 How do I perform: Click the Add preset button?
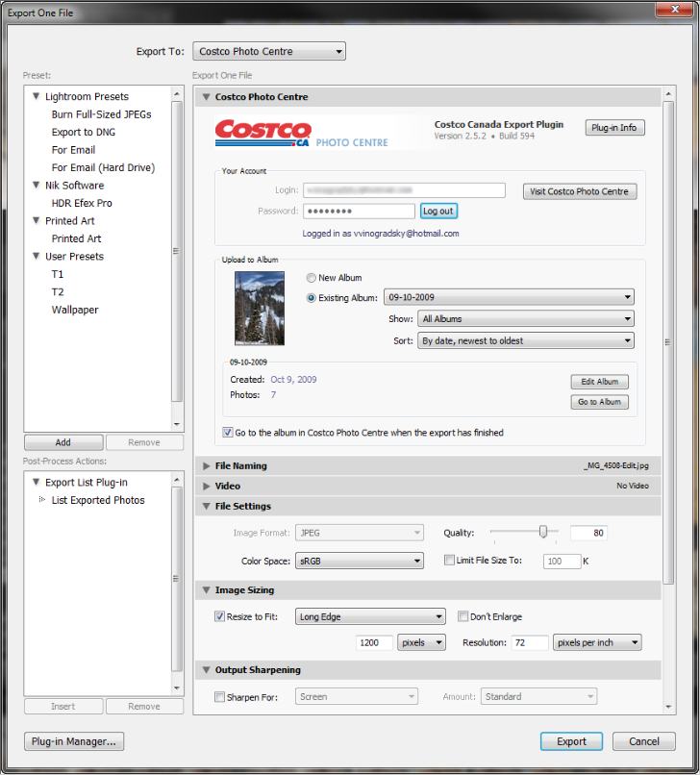tap(63, 442)
